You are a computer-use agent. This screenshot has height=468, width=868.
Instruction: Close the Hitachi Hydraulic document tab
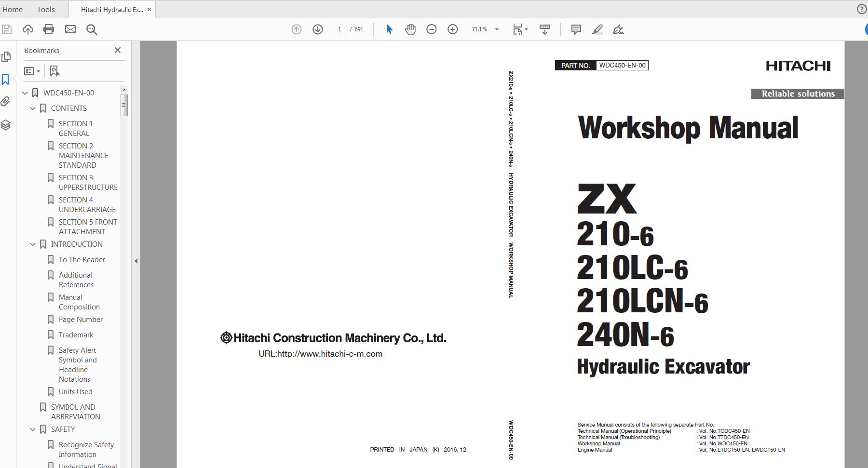tap(149, 10)
